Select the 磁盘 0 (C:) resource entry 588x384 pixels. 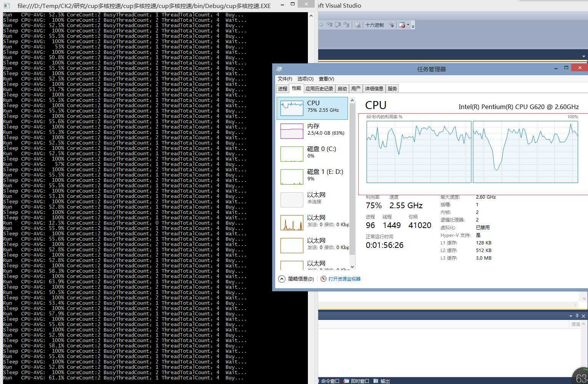click(x=312, y=154)
